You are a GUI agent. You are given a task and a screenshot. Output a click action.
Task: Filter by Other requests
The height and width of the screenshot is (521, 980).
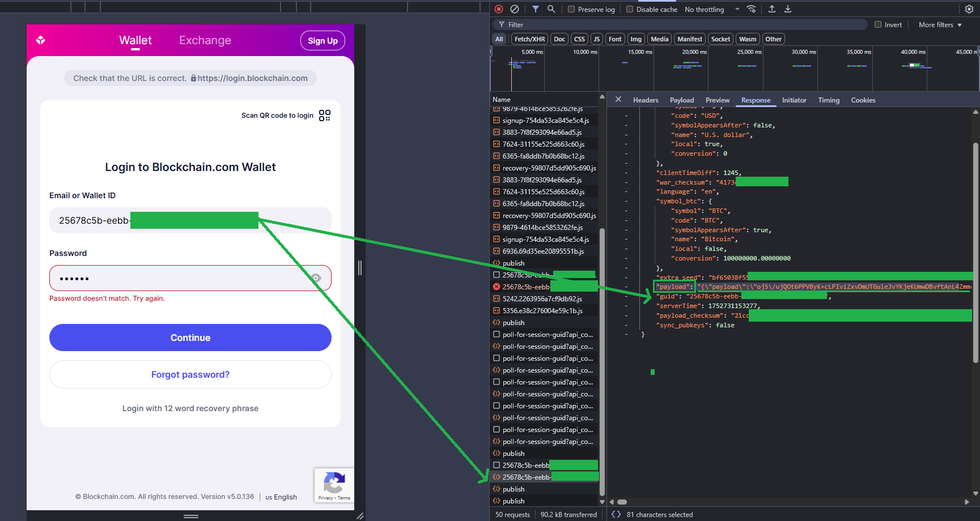point(773,39)
